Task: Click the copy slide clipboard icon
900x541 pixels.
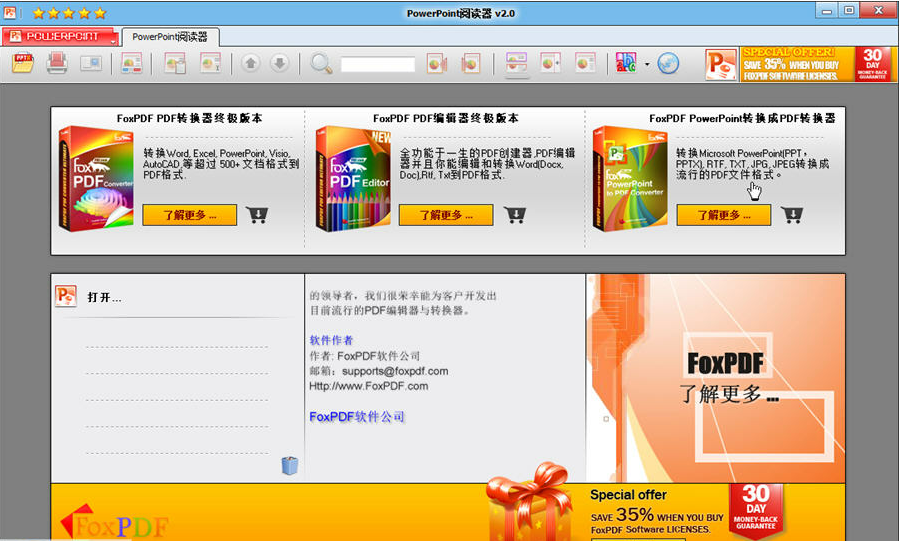Action: (x=175, y=63)
